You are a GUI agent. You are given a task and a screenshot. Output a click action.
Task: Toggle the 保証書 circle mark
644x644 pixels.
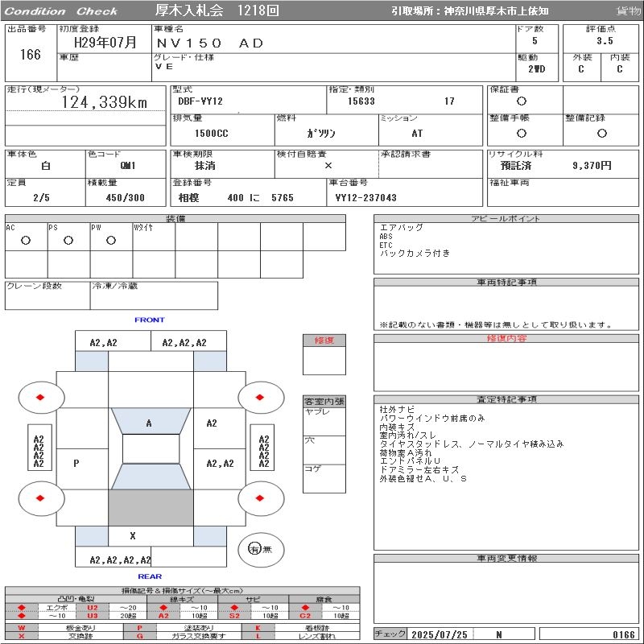click(x=522, y=101)
